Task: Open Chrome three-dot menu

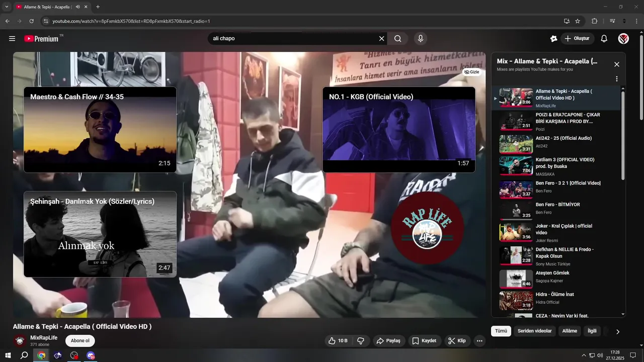Action: 636,21
